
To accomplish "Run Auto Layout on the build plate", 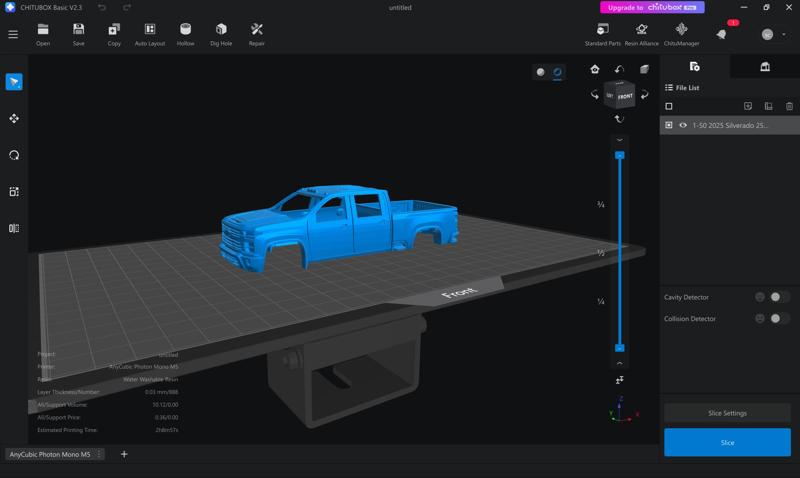I will [149, 34].
